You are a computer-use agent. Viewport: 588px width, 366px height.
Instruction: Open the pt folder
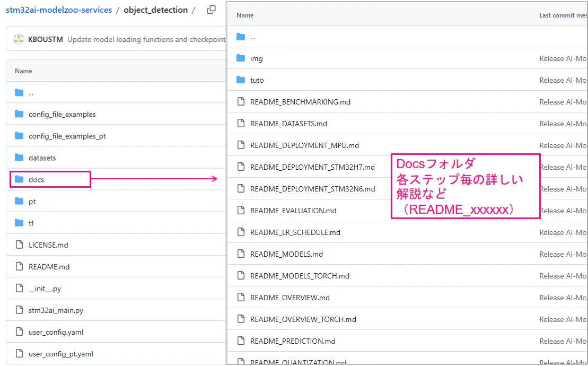point(32,202)
